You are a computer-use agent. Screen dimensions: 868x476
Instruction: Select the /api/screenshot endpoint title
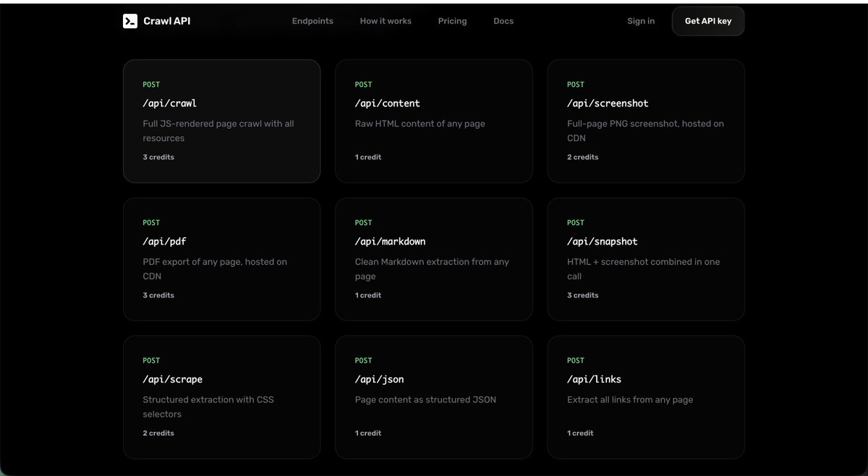coord(608,103)
